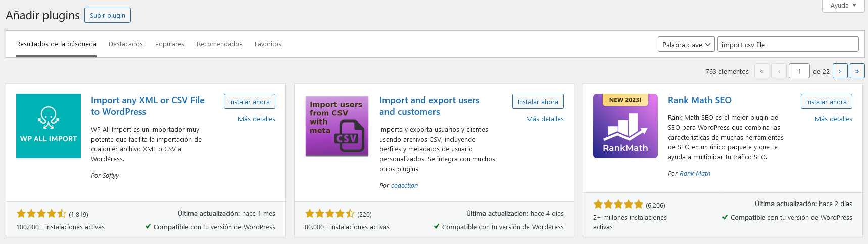Install the Rank Math SEO plugin
This screenshot has height=244, width=868.
826,102
